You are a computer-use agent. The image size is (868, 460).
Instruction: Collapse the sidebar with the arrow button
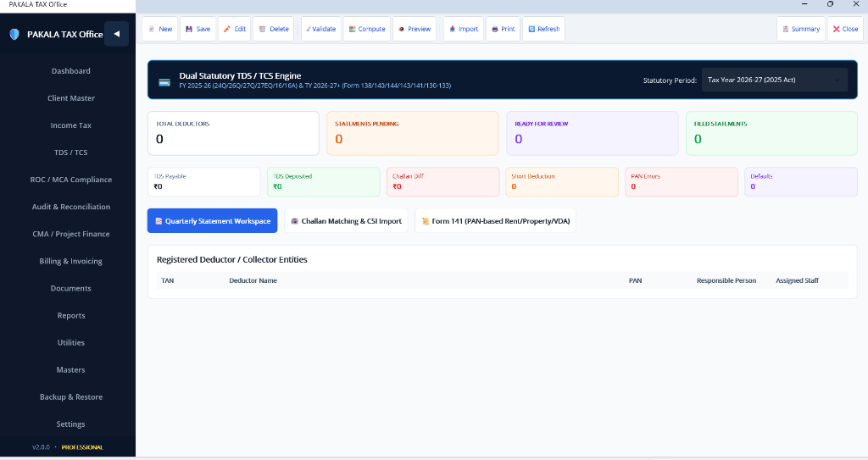tap(116, 34)
